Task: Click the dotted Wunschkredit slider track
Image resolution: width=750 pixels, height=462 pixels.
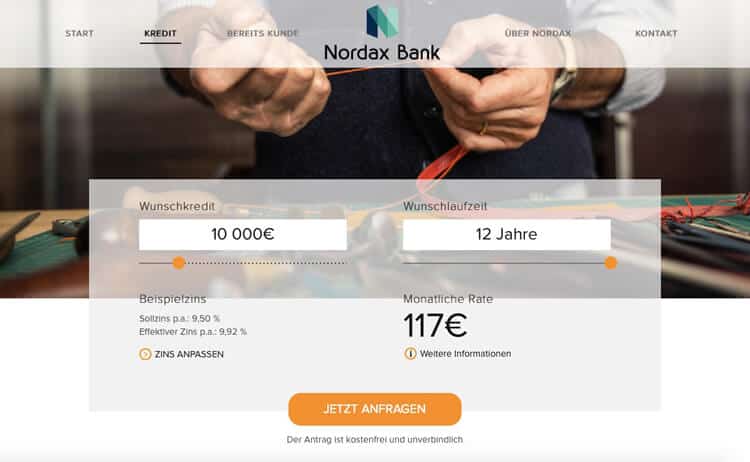Action: pyautogui.click(x=265, y=263)
